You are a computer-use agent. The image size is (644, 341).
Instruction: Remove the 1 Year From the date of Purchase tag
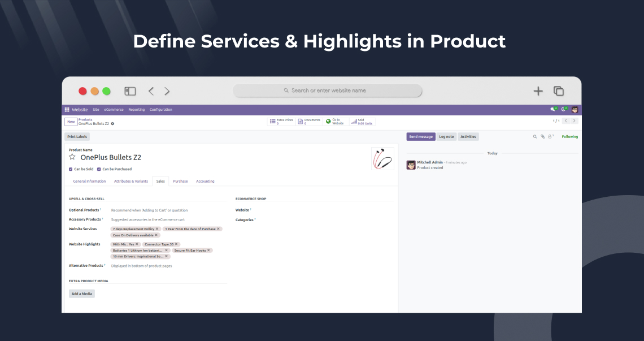[x=219, y=228]
